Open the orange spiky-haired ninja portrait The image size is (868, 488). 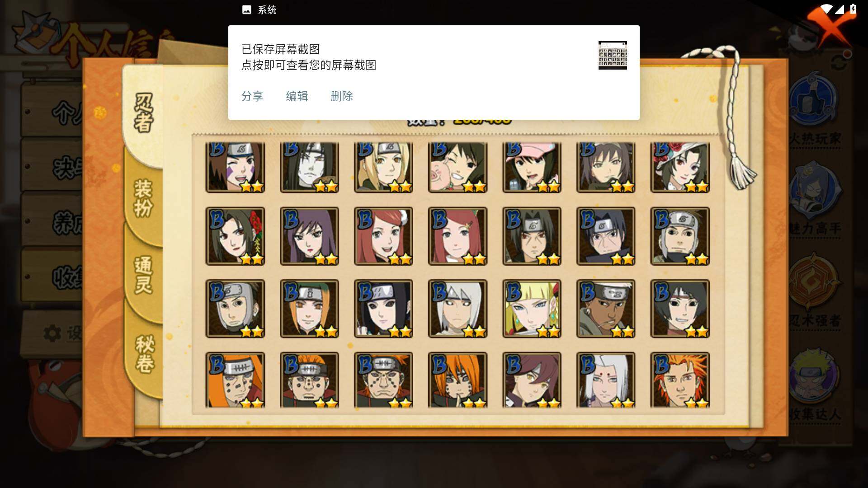point(680,380)
